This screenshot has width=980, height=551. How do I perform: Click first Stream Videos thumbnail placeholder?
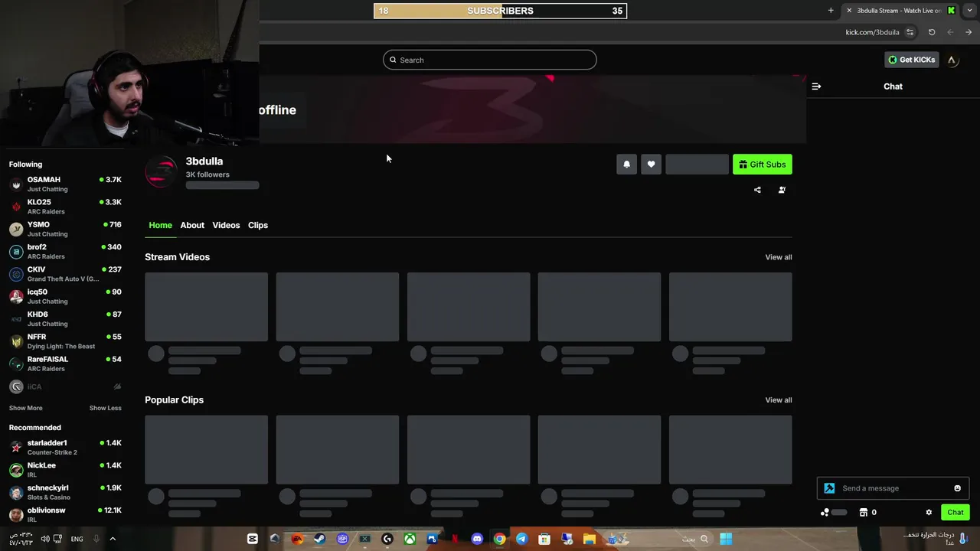point(207,307)
